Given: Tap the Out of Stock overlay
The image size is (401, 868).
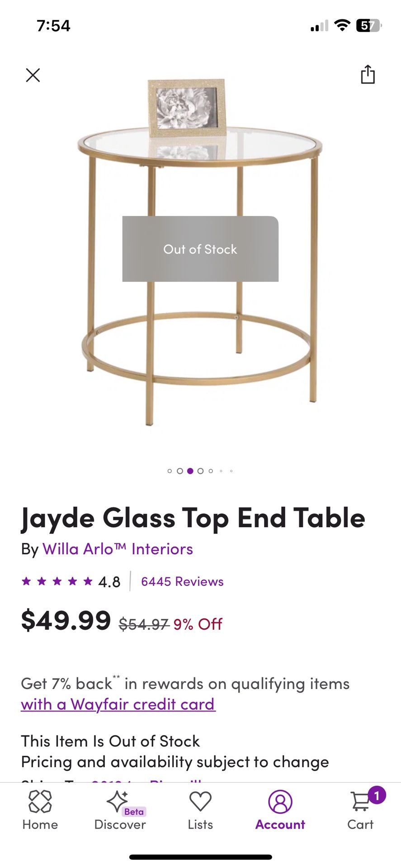Looking at the screenshot, I should (200, 249).
